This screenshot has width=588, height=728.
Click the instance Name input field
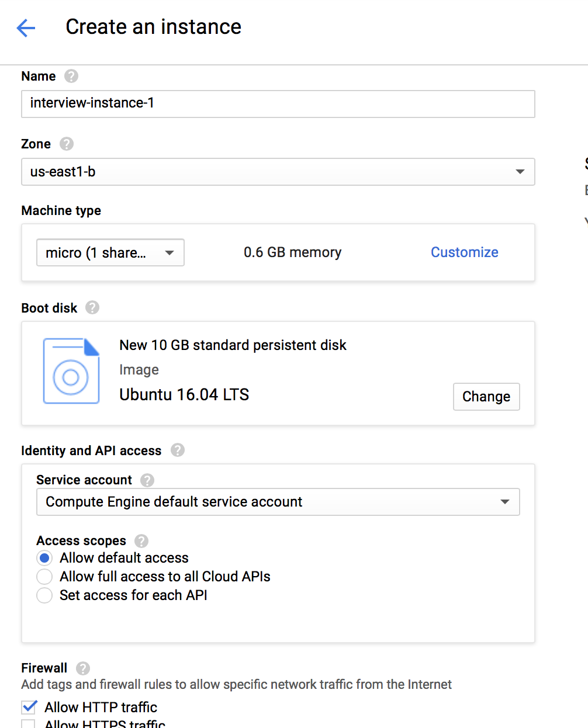278,103
